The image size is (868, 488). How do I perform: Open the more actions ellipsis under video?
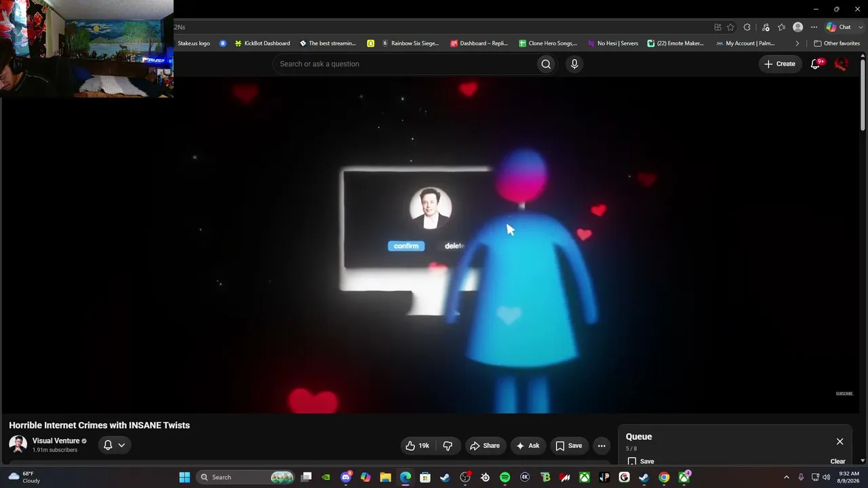601,445
